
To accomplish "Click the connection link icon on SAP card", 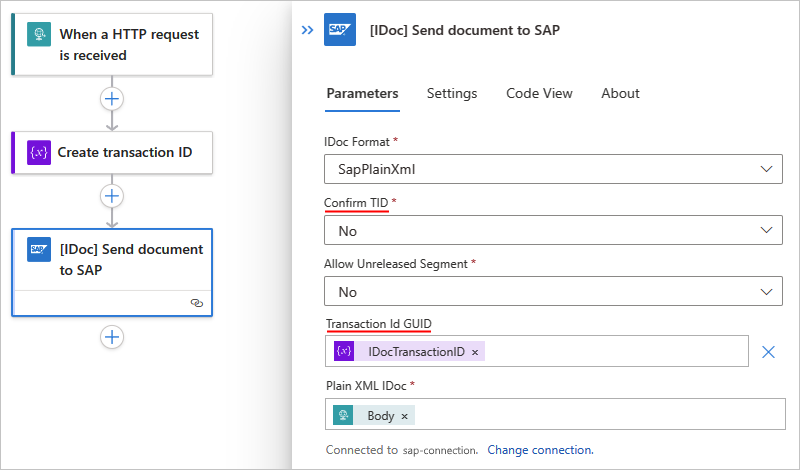I will coord(197,302).
